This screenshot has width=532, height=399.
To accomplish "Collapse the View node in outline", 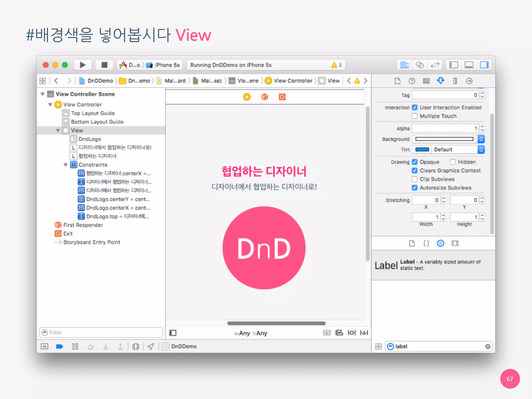I will point(58,130).
